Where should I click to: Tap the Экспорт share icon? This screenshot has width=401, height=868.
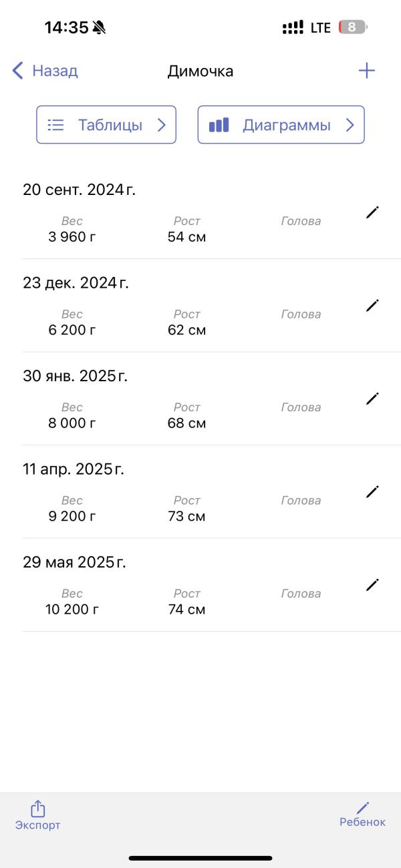point(38,809)
